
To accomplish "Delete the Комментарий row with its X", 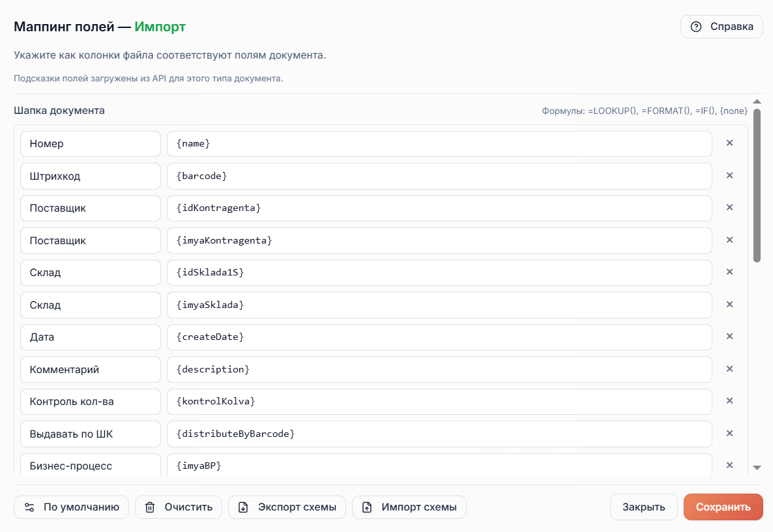I will (x=729, y=369).
